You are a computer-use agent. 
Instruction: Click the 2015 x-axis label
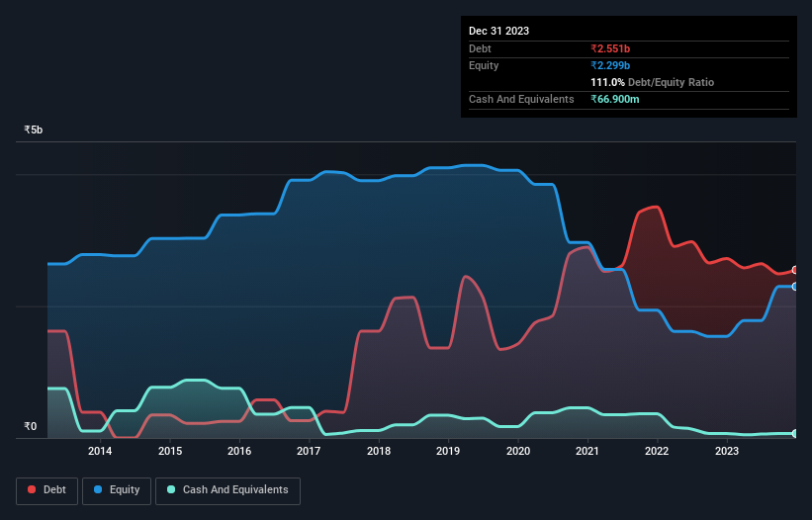coord(170,451)
